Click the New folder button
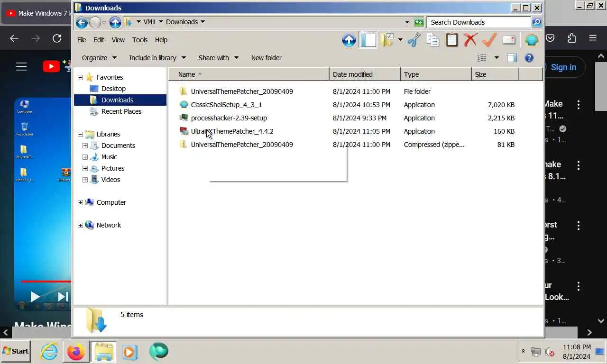Image resolution: width=607 pixels, height=364 pixels. pos(266,58)
